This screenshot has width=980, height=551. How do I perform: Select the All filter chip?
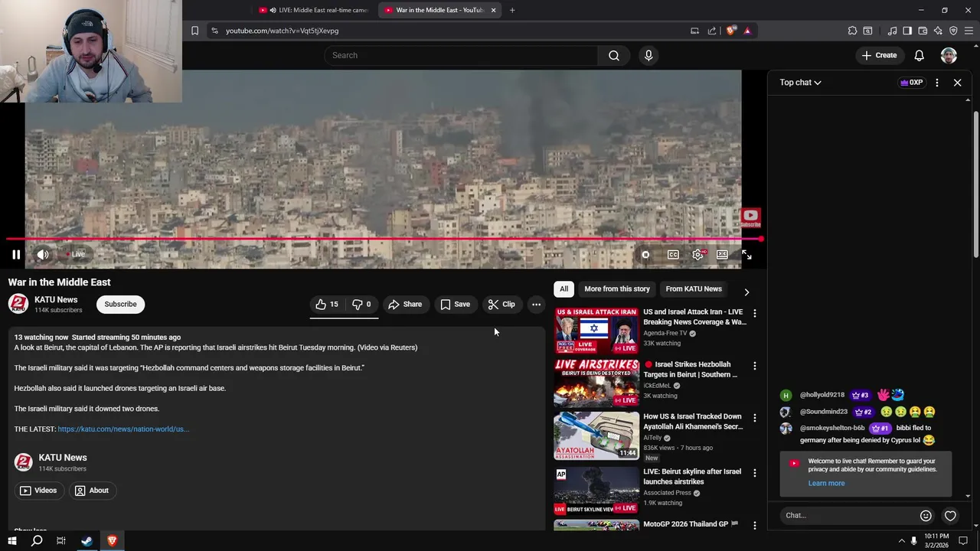(x=563, y=289)
